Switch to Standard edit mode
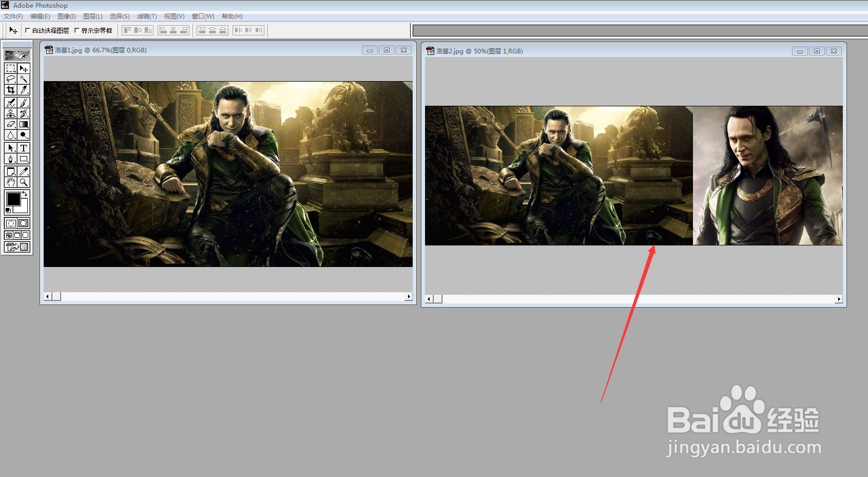The width and height of the screenshot is (868, 477). coord(11,223)
